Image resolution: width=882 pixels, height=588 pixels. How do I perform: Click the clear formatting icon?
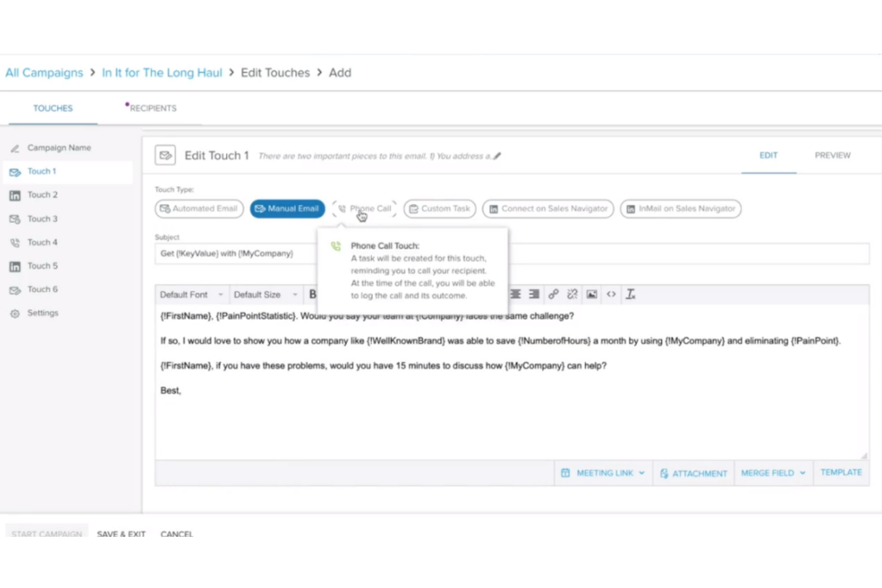[x=630, y=294]
